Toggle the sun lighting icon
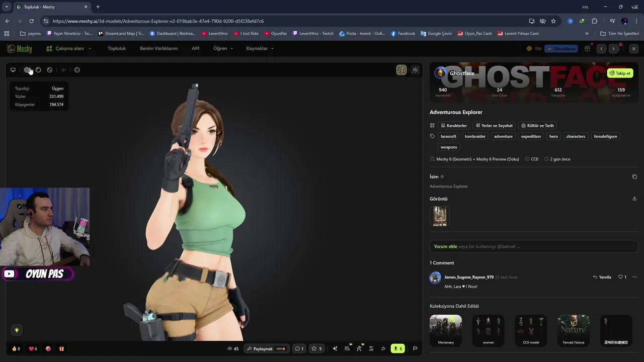The height and width of the screenshot is (362, 644). pos(63,70)
